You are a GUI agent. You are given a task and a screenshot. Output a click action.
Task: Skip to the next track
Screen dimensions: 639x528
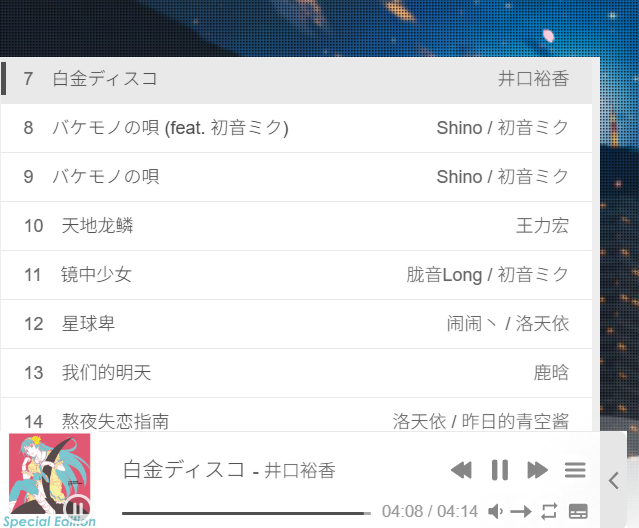point(538,470)
